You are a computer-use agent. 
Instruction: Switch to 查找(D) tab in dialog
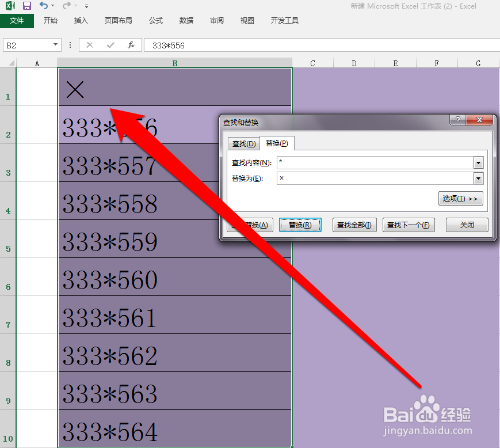tap(244, 143)
